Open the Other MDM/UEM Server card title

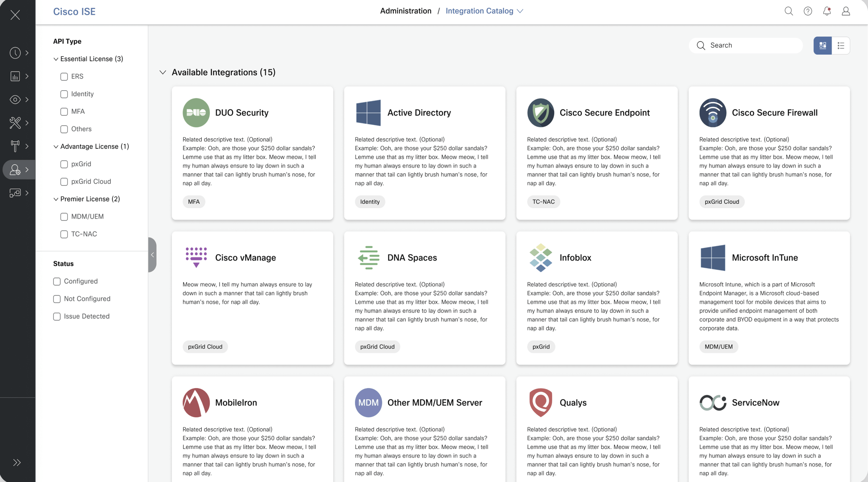(x=435, y=403)
